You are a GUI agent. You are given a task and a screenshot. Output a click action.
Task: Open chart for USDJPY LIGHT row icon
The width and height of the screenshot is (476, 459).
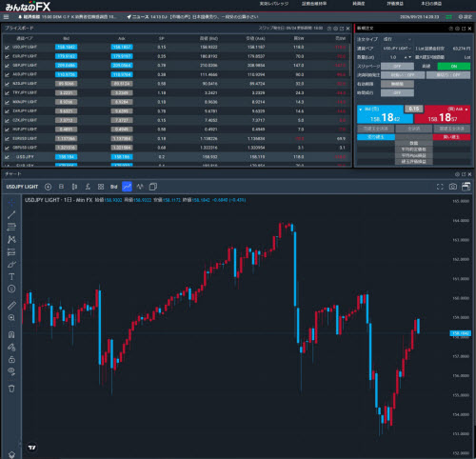pos(7,48)
